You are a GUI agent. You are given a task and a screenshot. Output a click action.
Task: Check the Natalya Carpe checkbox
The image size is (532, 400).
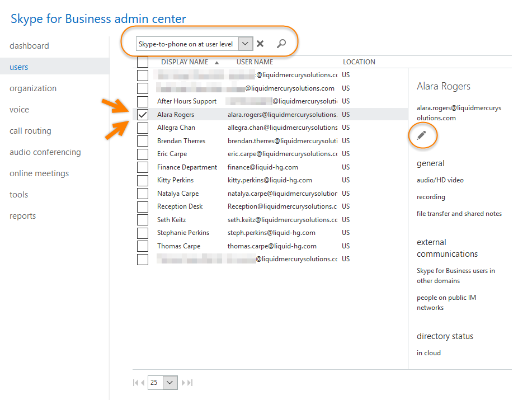click(143, 194)
